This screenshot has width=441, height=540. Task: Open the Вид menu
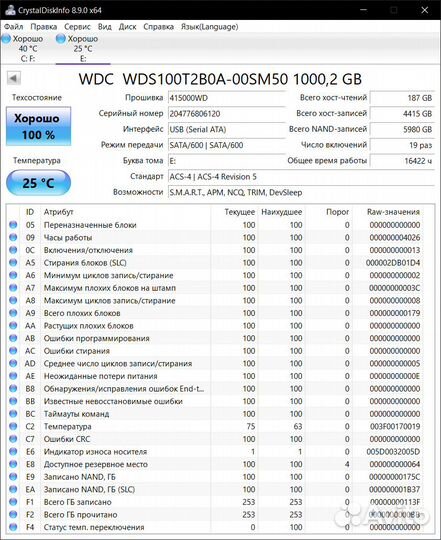[x=105, y=27]
